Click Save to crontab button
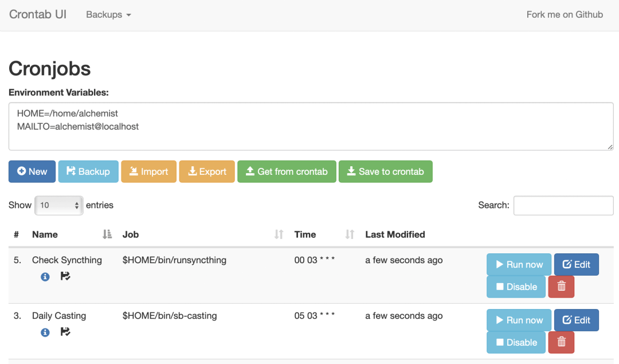 pyautogui.click(x=385, y=171)
